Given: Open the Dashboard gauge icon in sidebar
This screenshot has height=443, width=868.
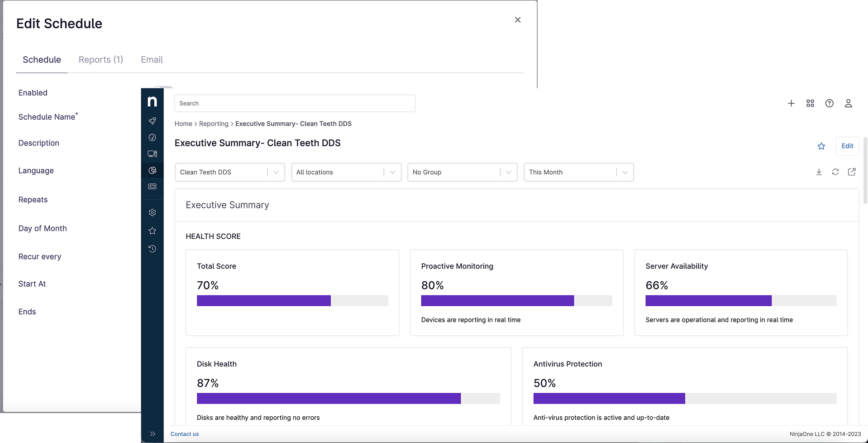Looking at the screenshot, I should [152, 137].
